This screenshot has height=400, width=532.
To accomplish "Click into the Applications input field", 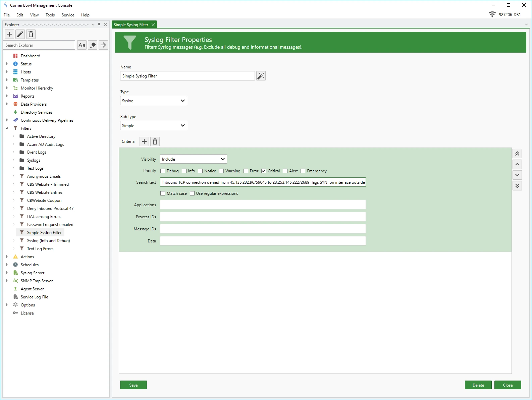I will coord(263,205).
